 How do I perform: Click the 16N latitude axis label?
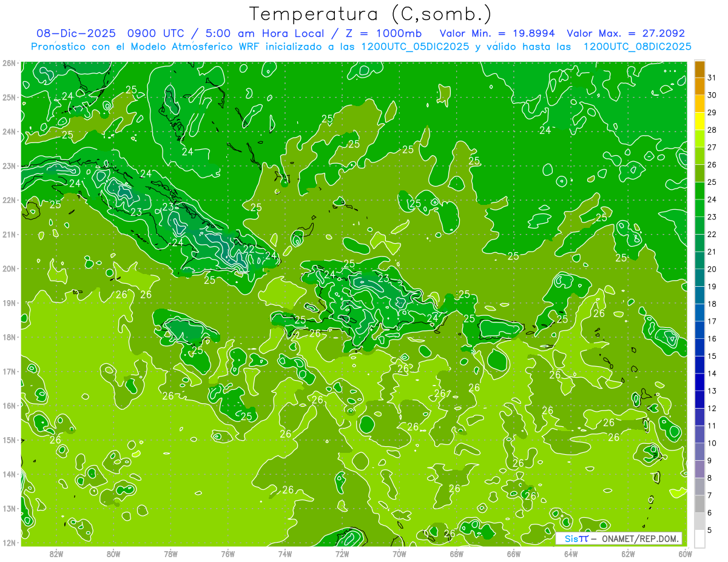tap(9, 406)
